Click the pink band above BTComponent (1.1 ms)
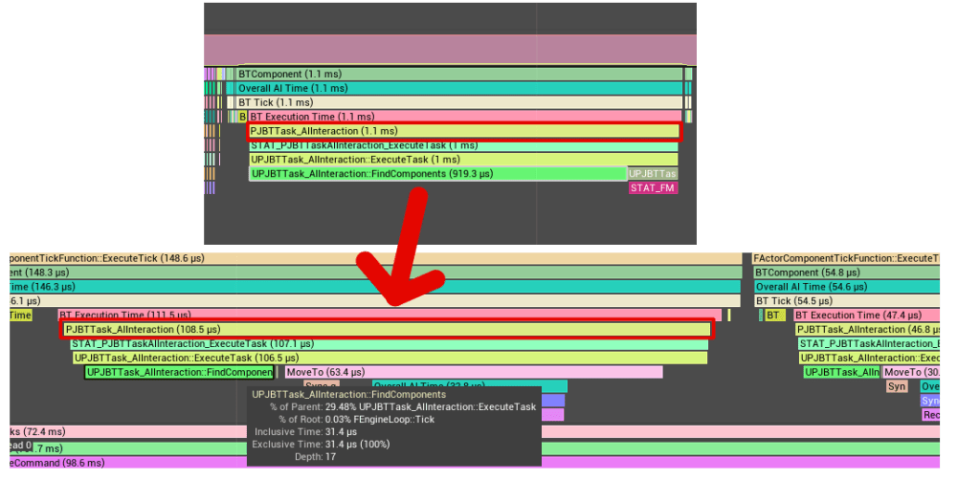The width and height of the screenshot is (980, 501). 450,50
